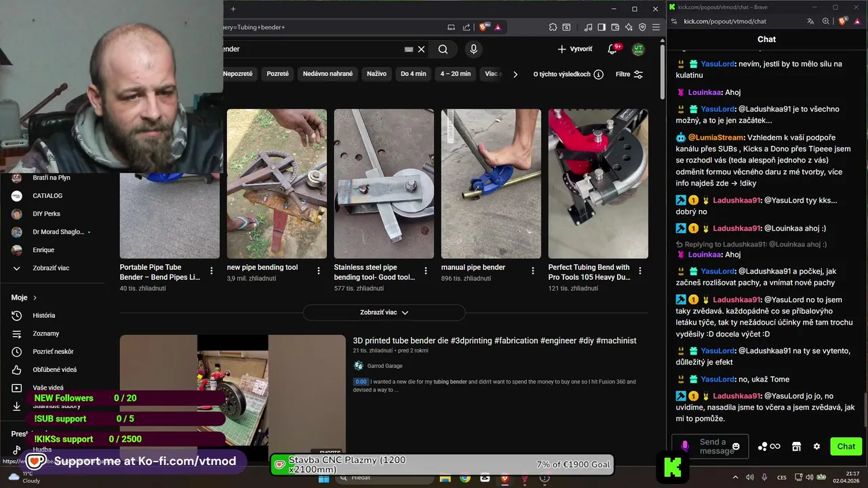This screenshot has width=868, height=488.
Task: Open options for Portable Pipe Tube Bender video
Action: [x=212, y=271]
